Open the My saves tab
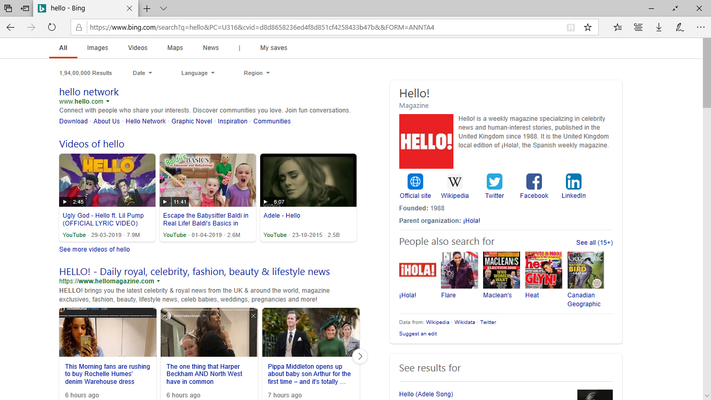Image resolution: width=711 pixels, height=400 pixels. 273,48
